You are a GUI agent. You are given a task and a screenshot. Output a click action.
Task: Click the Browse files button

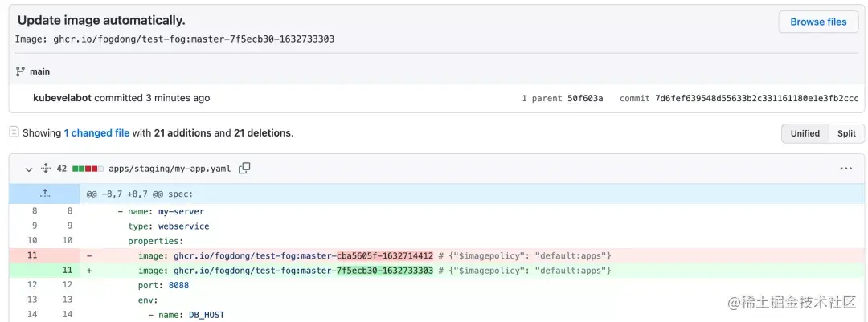pyautogui.click(x=818, y=22)
